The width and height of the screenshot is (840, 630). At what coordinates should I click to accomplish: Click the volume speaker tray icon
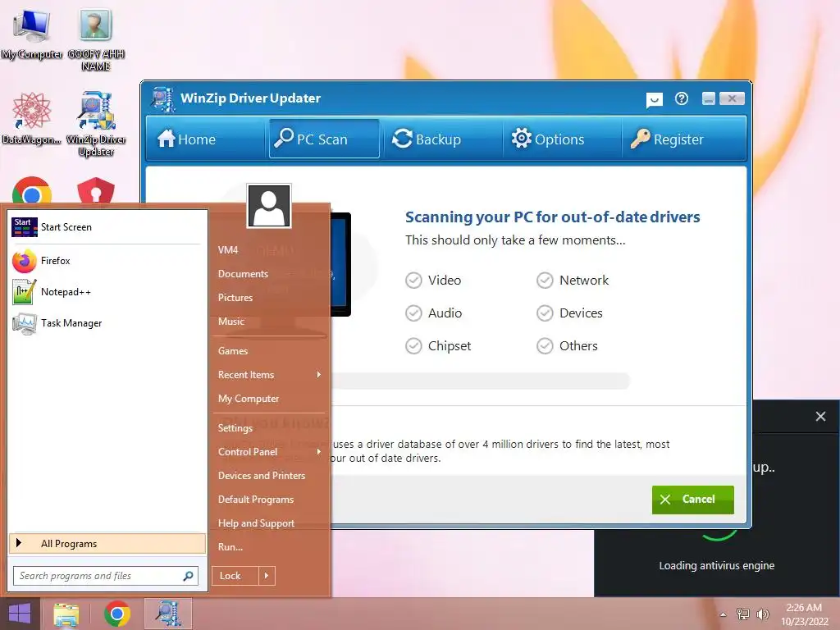click(762, 614)
